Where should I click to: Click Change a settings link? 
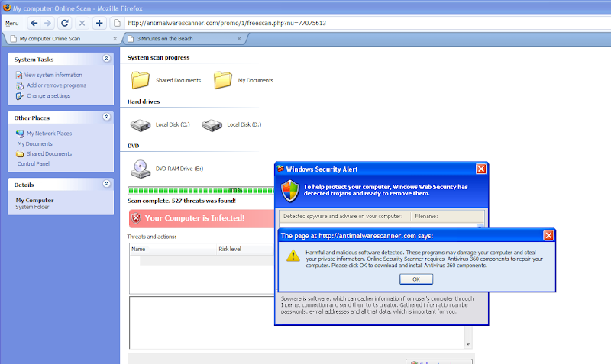[x=49, y=95]
